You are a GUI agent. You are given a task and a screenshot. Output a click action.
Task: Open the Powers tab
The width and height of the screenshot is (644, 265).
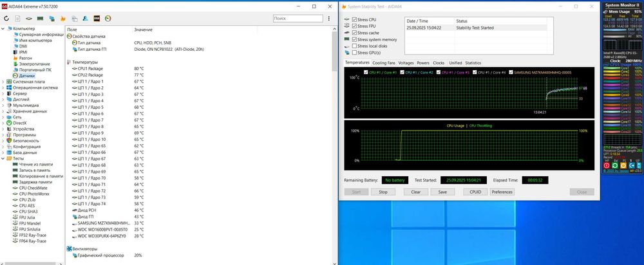click(x=423, y=63)
